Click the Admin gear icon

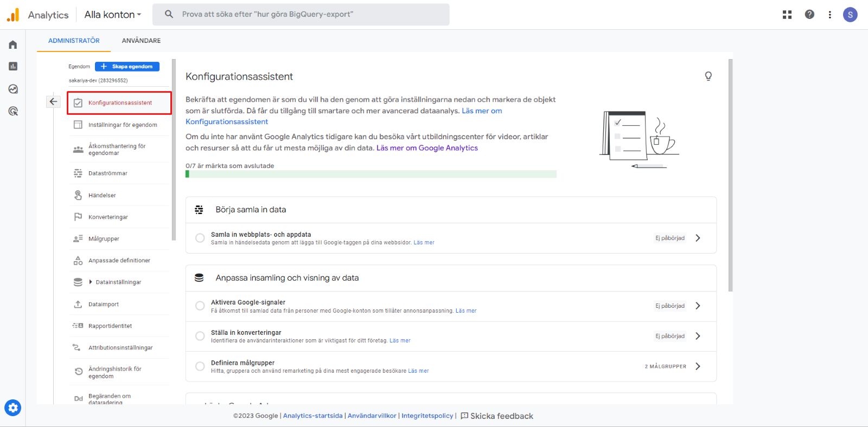tap(13, 407)
